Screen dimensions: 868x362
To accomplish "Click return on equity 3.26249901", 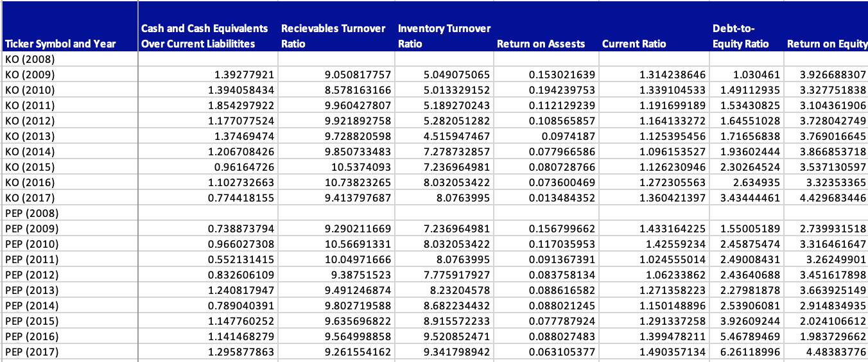I will pos(826,259).
